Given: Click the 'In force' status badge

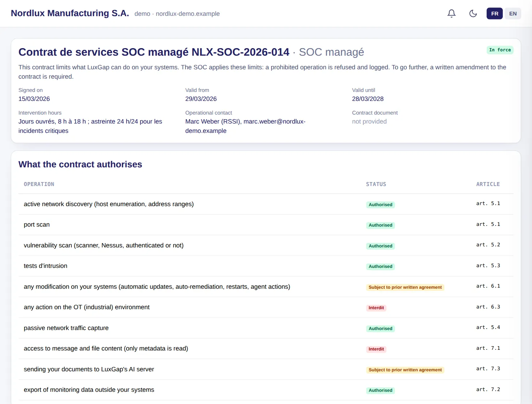Looking at the screenshot, I should click(x=500, y=50).
